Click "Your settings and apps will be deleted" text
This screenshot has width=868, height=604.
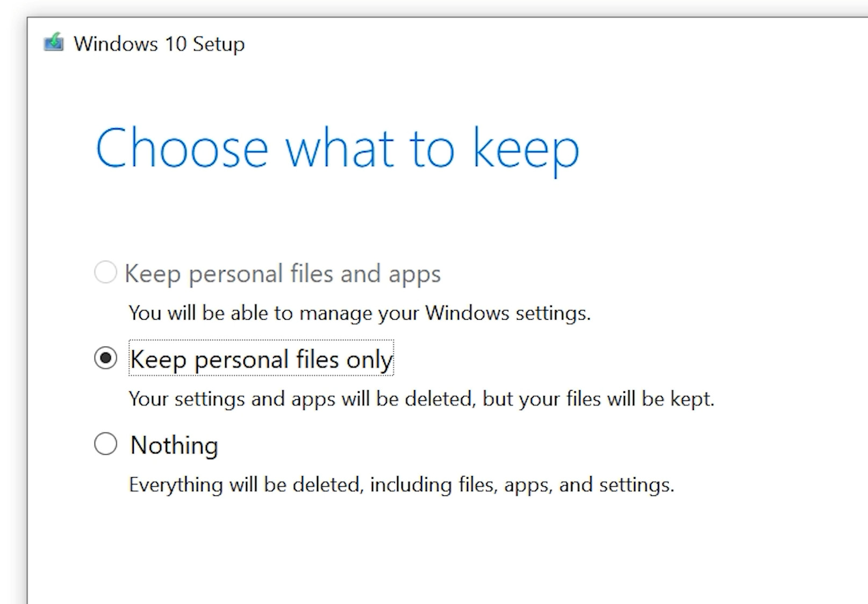301,399
